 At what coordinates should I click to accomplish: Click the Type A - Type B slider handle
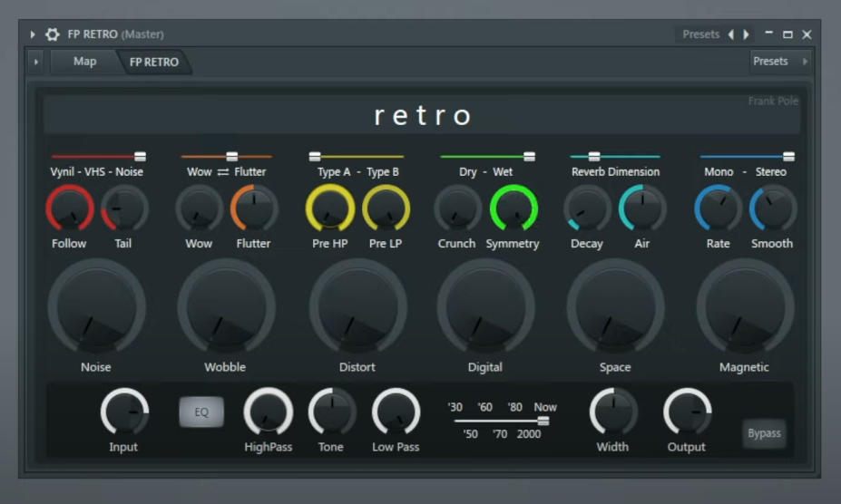(315, 157)
